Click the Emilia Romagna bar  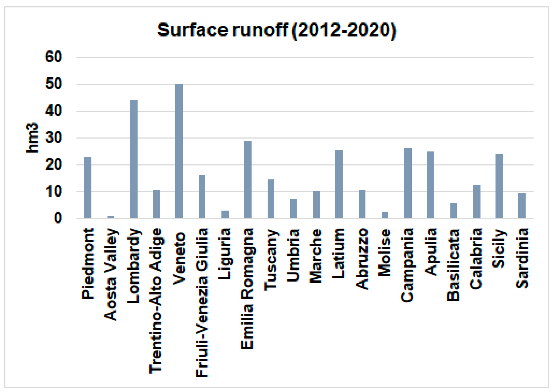tap(248, 180)
